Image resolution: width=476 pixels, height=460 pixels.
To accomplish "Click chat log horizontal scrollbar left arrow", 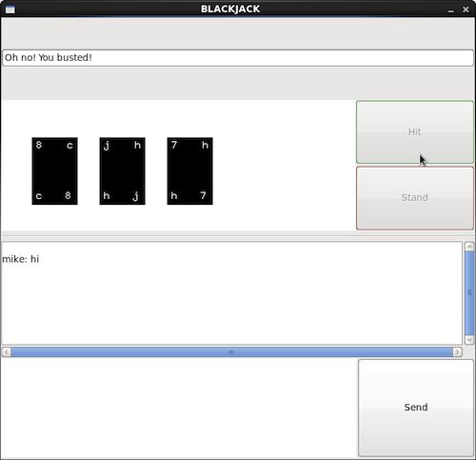I will click(7, 351).
